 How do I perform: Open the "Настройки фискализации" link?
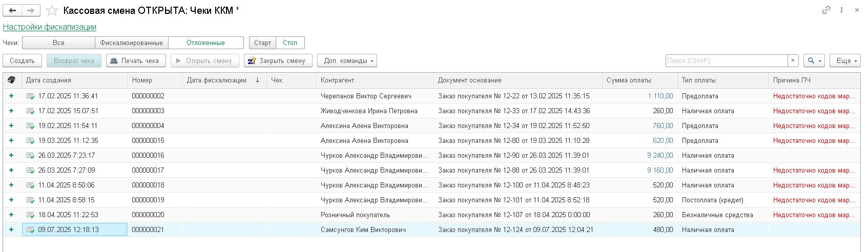click(50, 27)
